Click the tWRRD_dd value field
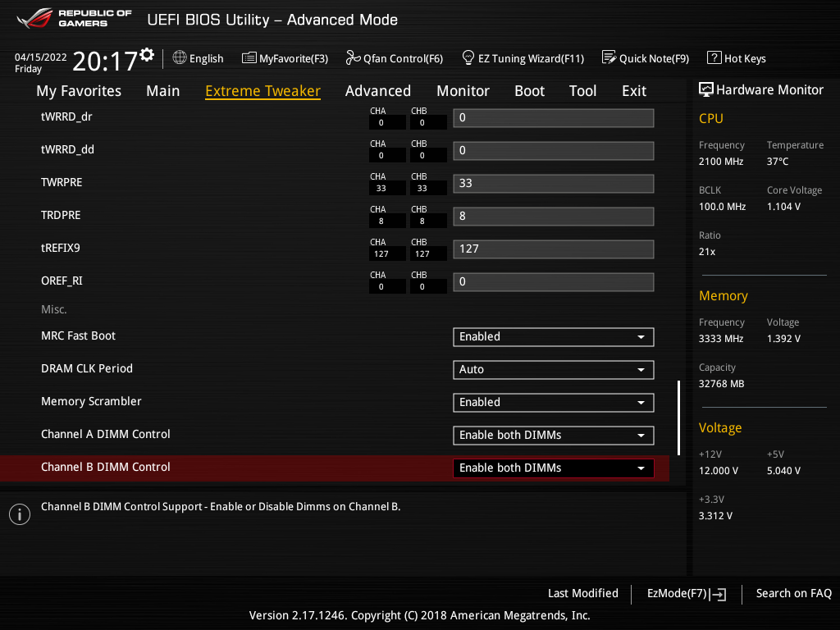Screen dimensions: 840x630 [x=554, y=151]
